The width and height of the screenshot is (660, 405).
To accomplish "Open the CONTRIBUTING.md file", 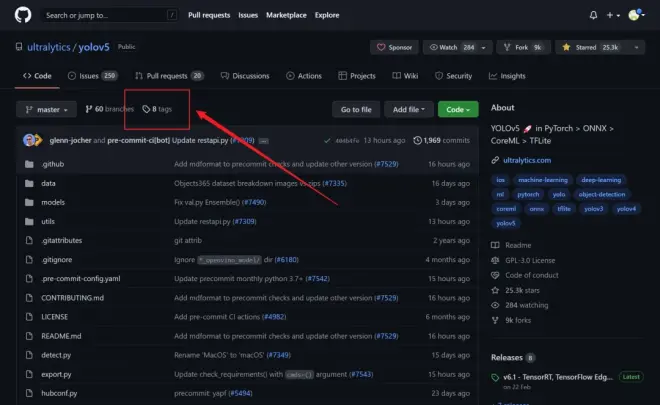I will click(72, 298).
